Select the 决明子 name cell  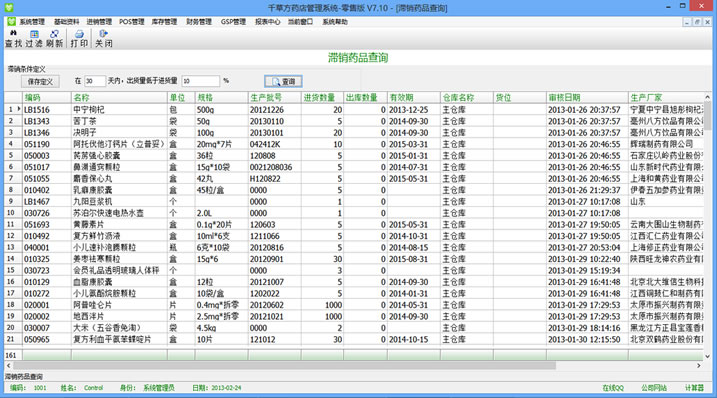(x=119, y=133)
